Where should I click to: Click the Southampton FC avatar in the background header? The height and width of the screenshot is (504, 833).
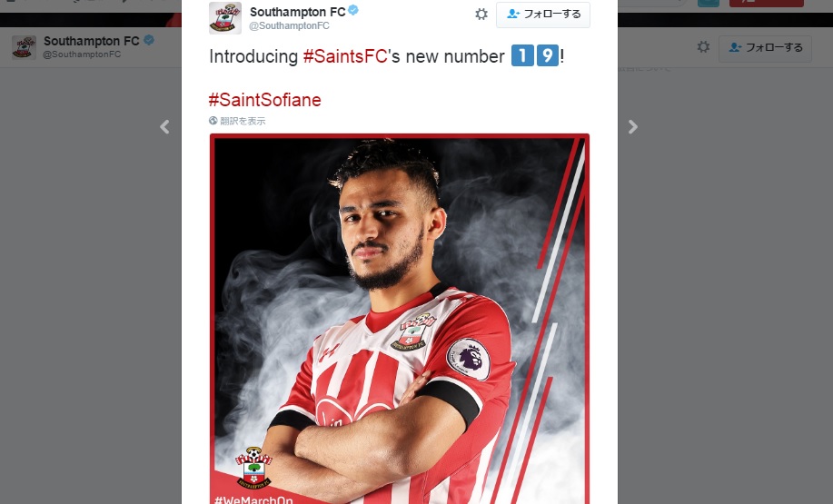pos(24,47)
